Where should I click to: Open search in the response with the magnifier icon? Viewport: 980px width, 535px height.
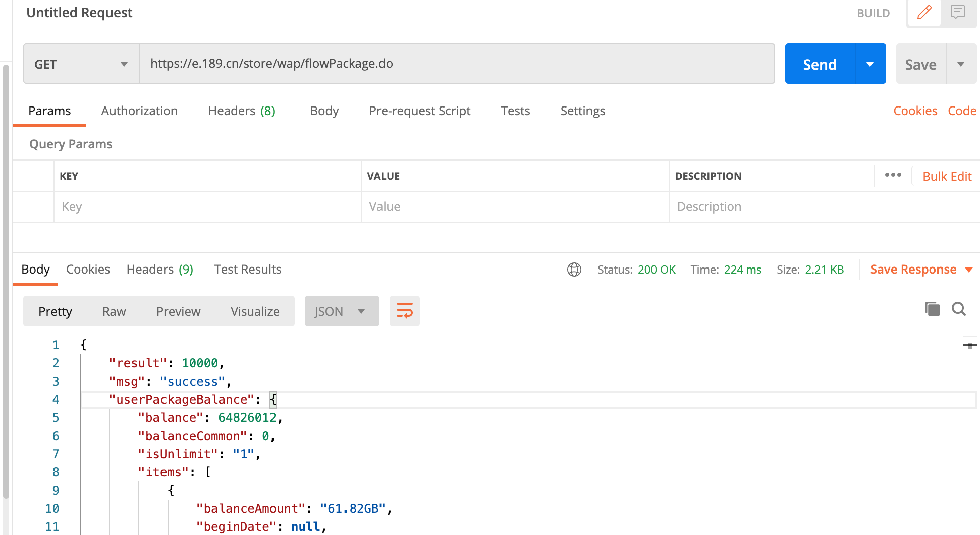(x=959, y=309)
